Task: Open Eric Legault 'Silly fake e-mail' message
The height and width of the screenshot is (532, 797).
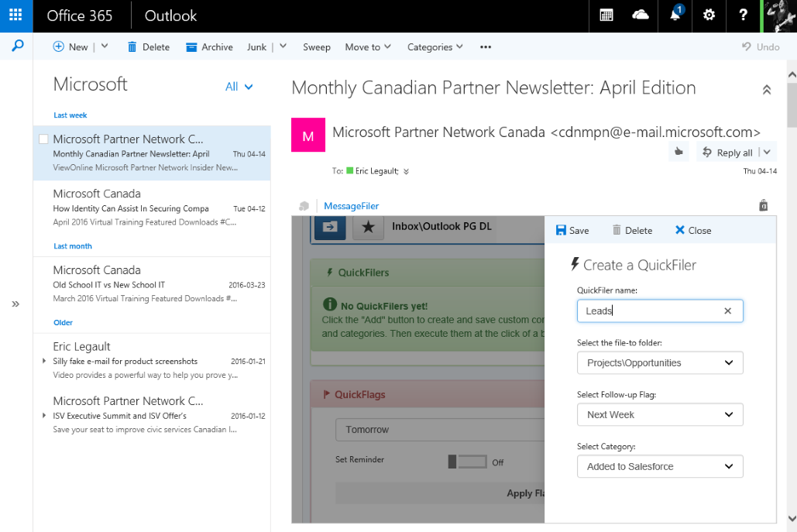Action: (152, 361)
